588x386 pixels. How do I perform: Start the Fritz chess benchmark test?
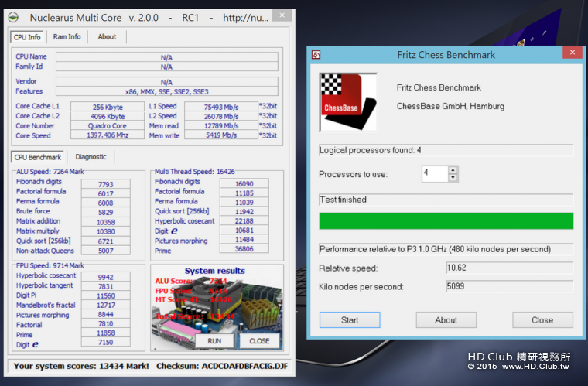[349, 320]
